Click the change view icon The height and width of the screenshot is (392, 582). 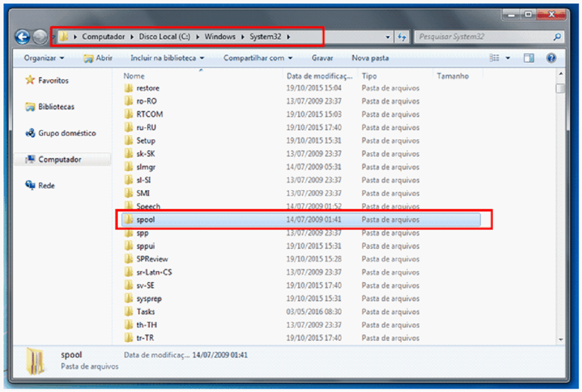[495, 58]
